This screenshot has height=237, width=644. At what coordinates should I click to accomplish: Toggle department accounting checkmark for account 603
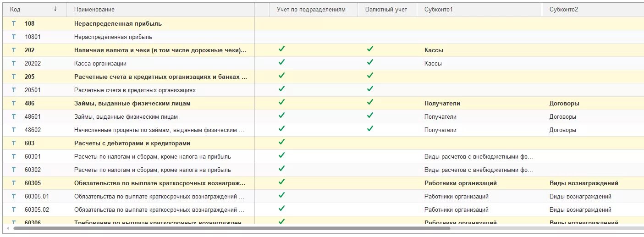tap(281, 142)
